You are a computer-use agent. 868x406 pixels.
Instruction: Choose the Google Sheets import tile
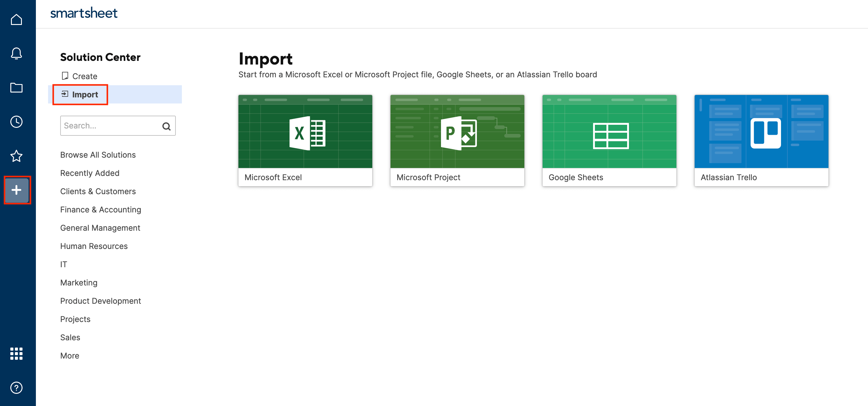tap(609, 140)
